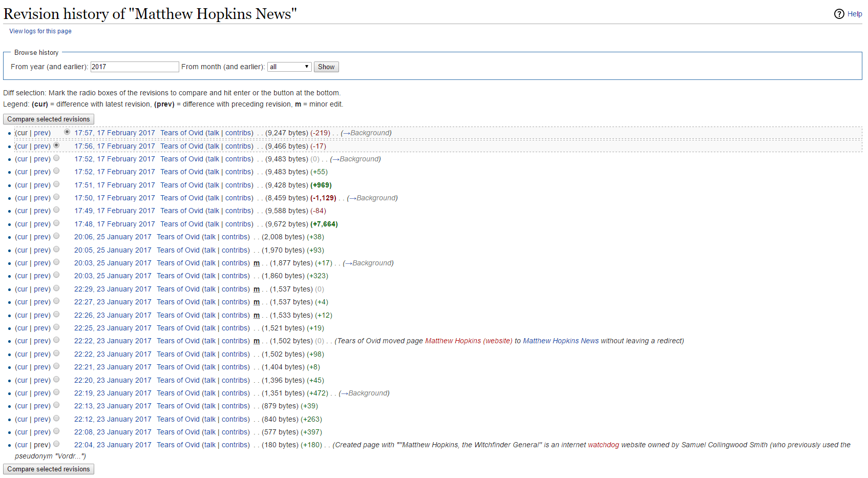Viewport: 868px width, 478px height.
Task: Click 'cur' on the 17:49, 17 February 2017 row
Action: 22,211
